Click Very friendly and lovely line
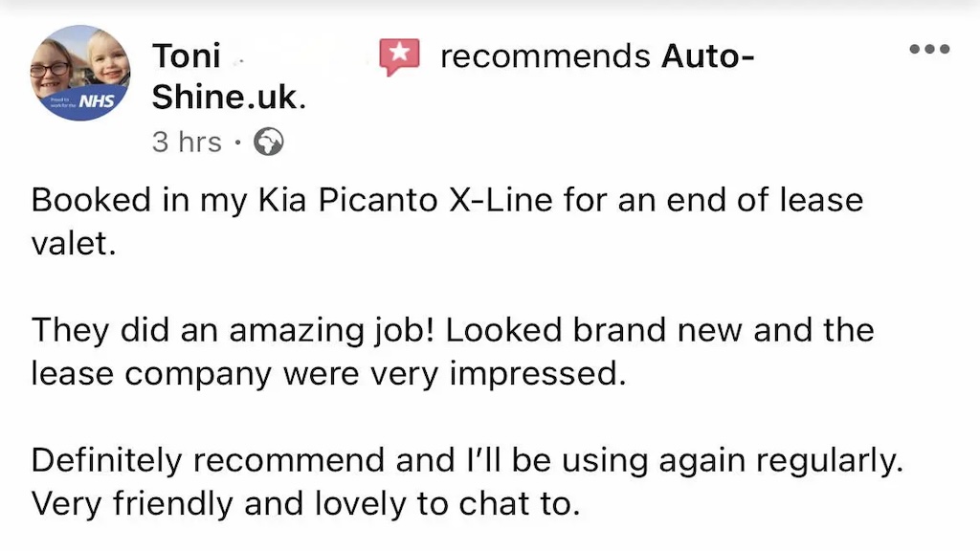 click(305, 503)
